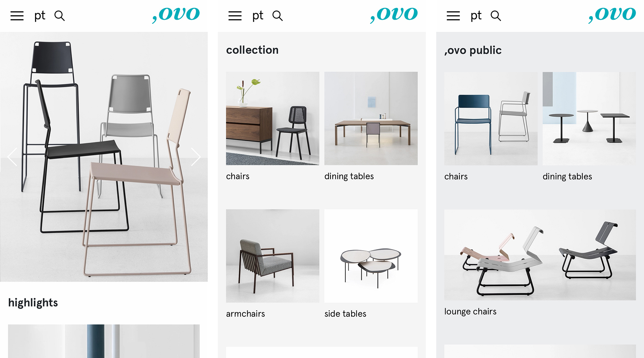
Task: Open hamburger menu on the ,ovo public screen
Action: [453, 16]
